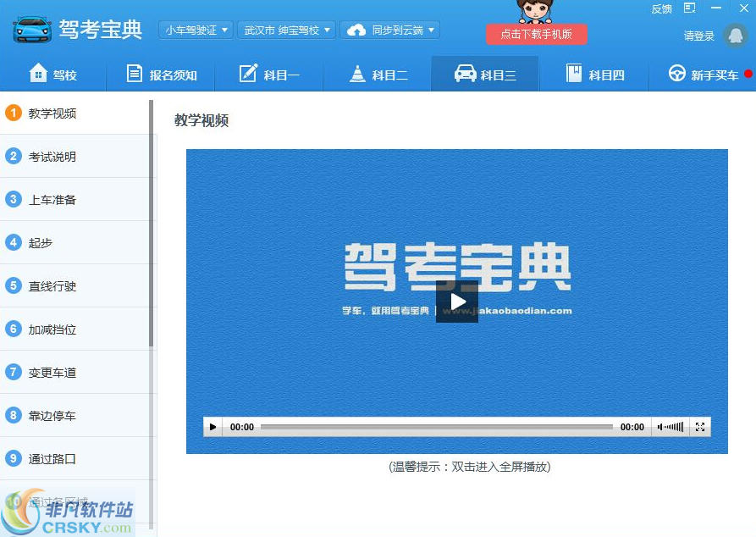The height and width of the screenshot is (537, 756).
Task: Click the pencil edit icon on 科目一
Action: [248, 73]
